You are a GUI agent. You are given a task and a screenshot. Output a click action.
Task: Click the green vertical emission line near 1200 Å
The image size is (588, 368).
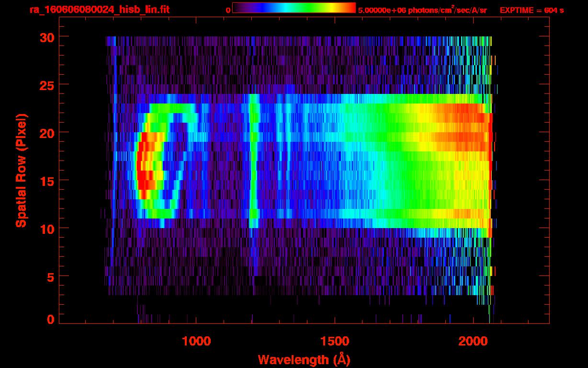254,163
